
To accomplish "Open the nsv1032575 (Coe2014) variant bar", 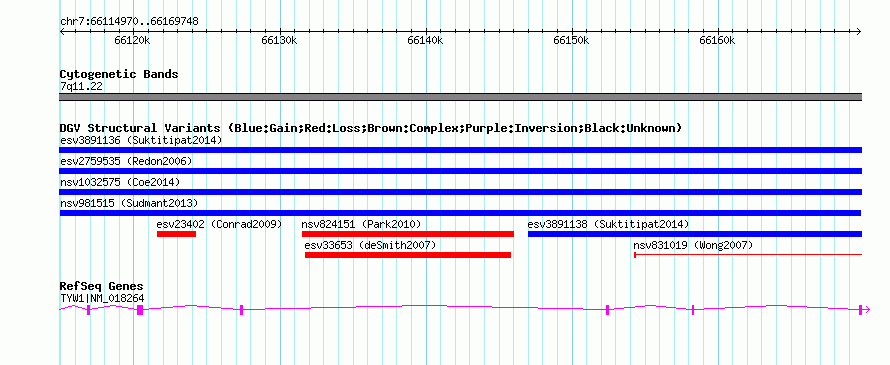I will [x=460, y=192].
